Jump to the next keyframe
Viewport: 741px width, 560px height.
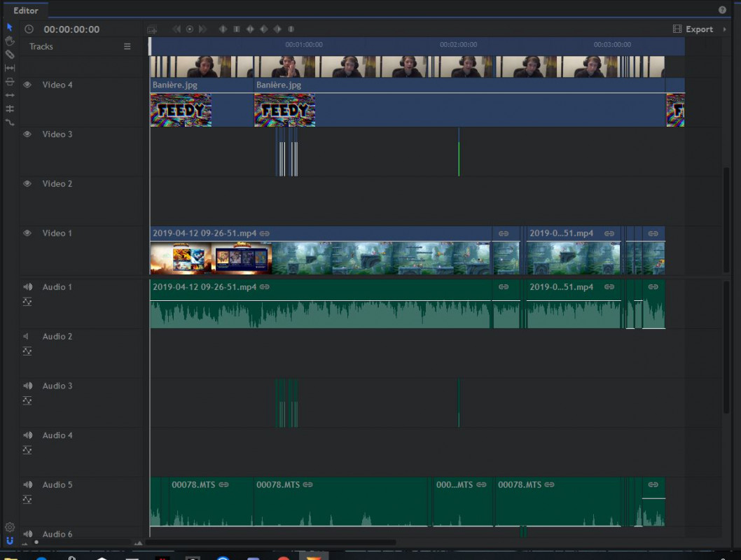[202, 29]
